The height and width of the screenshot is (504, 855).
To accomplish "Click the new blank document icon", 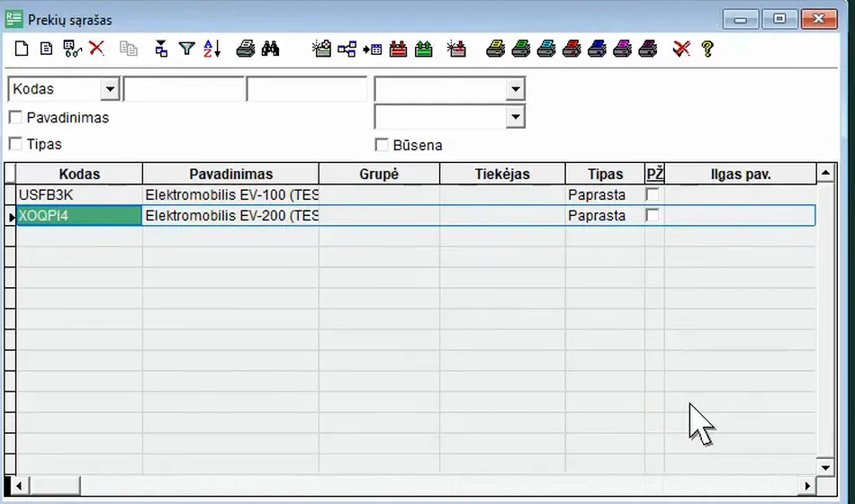I will (22, 49).
